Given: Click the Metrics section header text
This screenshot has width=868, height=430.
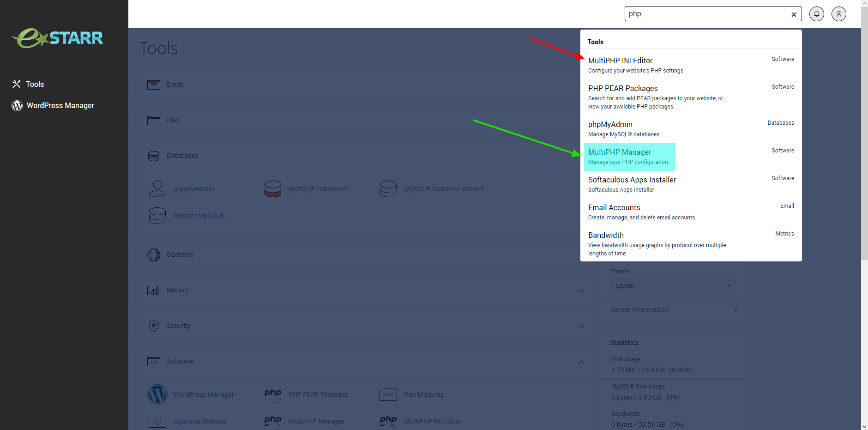Looking at the screenshot, I should 178,290.
